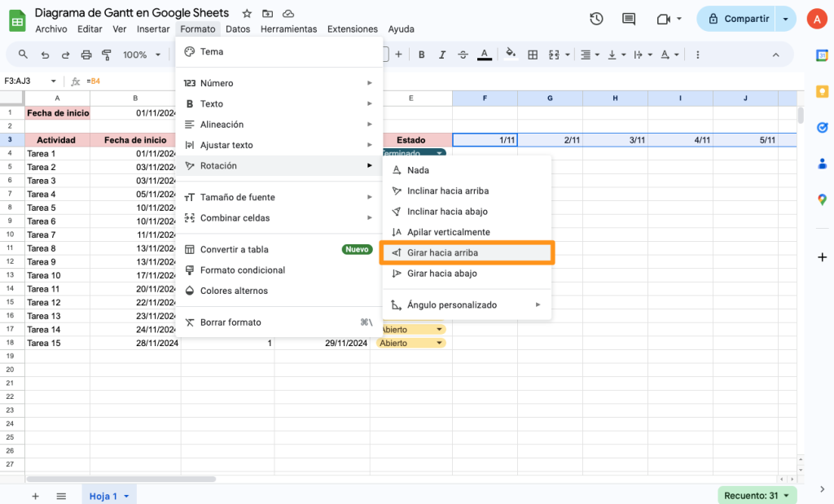Screen dimensions: 834x504
Task: Open Google Tasks from the side panel
Action: pyautogui.click(x=822, y=127)
